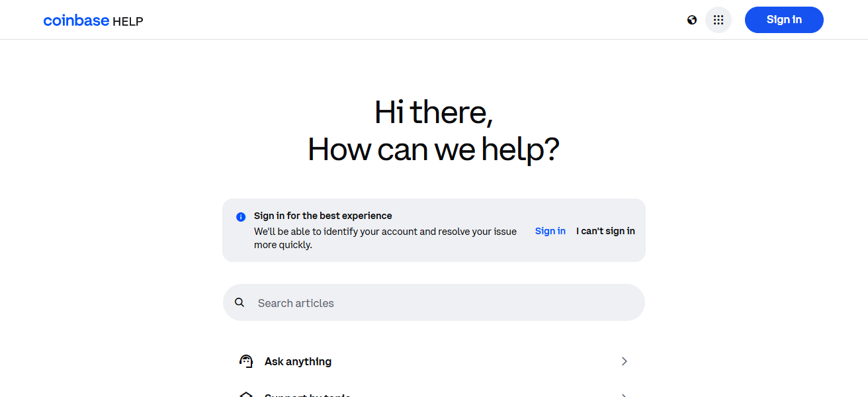Click the banner description about identifying your account

pos(385,238)
